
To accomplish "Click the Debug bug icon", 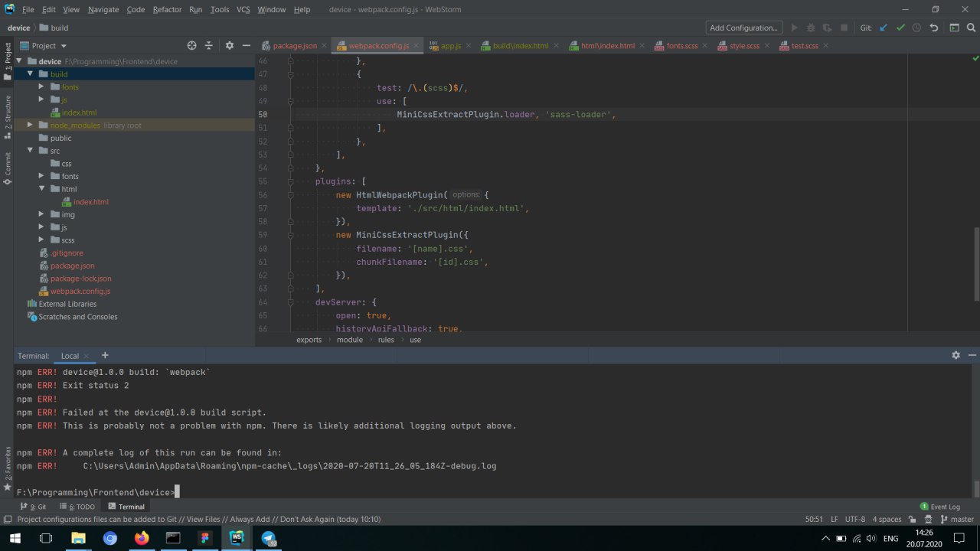I will (x=811, y=28).
